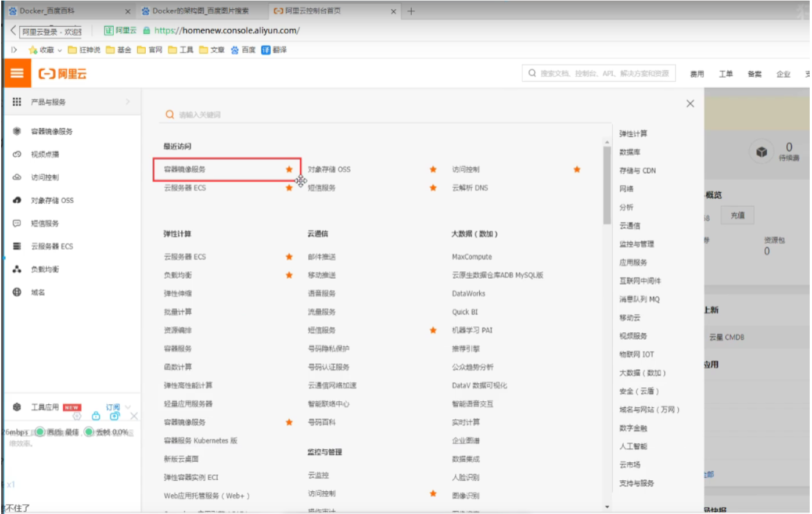Viewport: 812px width, 514px height.
Task: Open the DataWorks link
Action: click(x=468, y=293)
